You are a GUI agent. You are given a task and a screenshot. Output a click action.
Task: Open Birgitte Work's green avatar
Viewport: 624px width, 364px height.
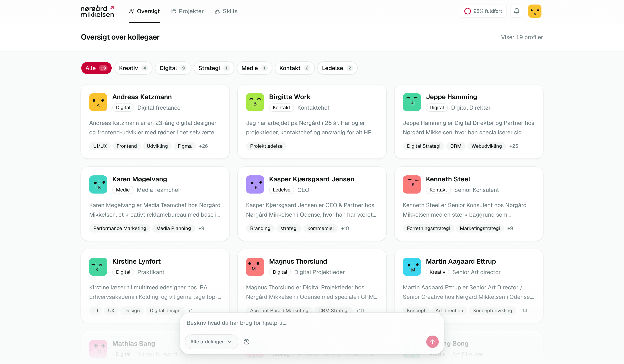point(255,102)
